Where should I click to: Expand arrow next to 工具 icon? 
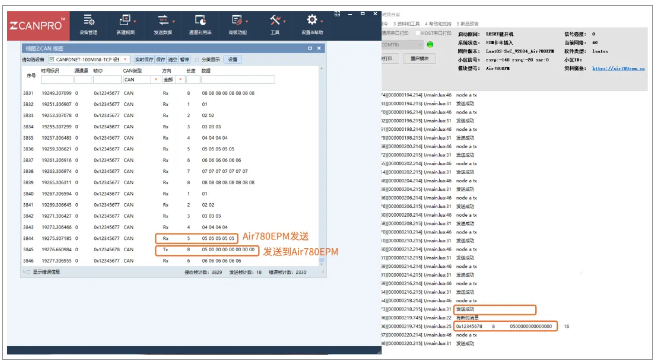coord(284,21)
